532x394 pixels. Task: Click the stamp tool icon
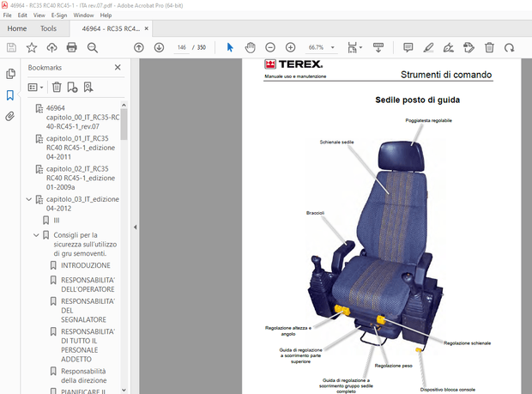[469, 47]
